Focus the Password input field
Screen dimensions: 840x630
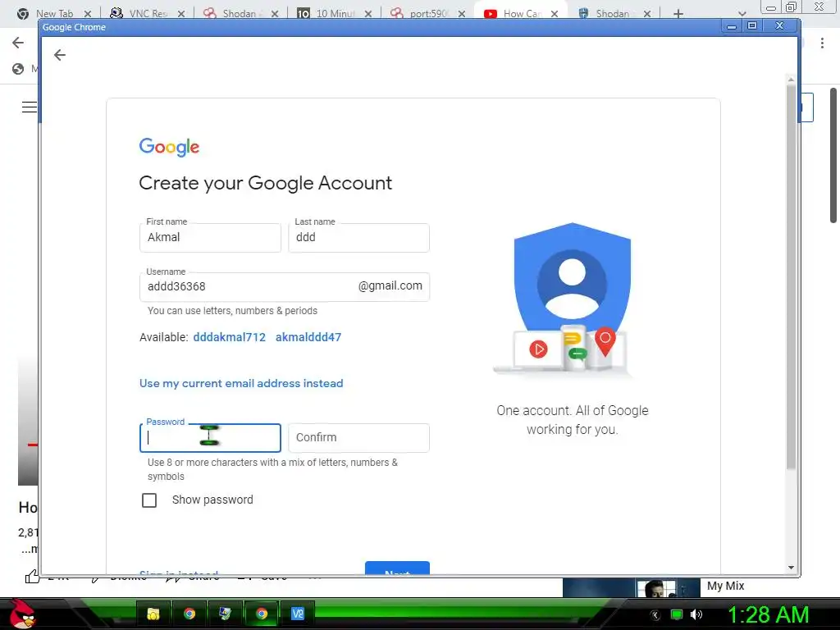click(210, 438)
